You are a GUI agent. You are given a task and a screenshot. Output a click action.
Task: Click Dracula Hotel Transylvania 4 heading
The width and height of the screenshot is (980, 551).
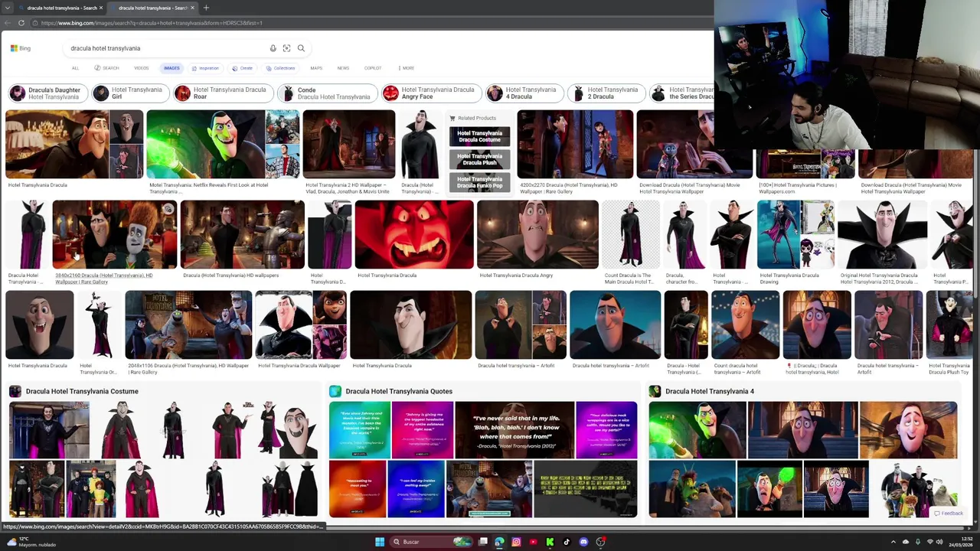click(710, 391)
